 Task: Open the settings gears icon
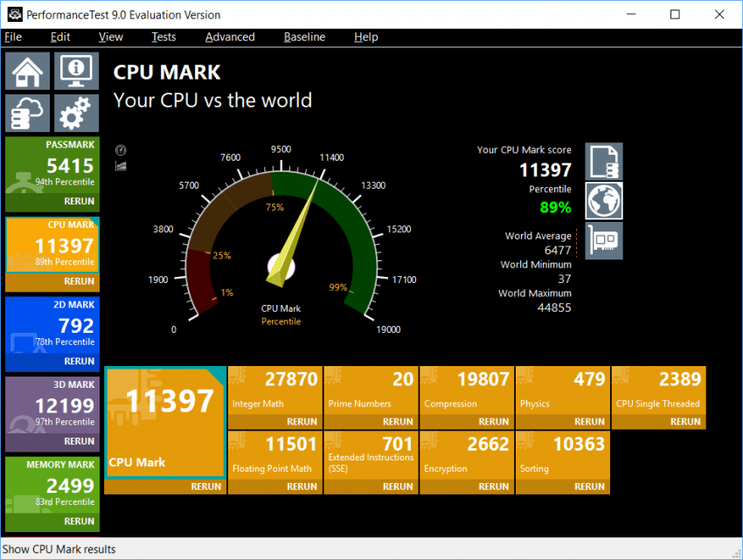(x=76, y=114)
